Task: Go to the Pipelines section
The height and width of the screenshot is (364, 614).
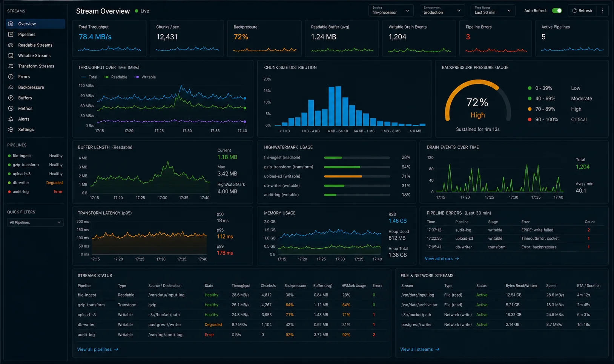Action: [35, 34]
